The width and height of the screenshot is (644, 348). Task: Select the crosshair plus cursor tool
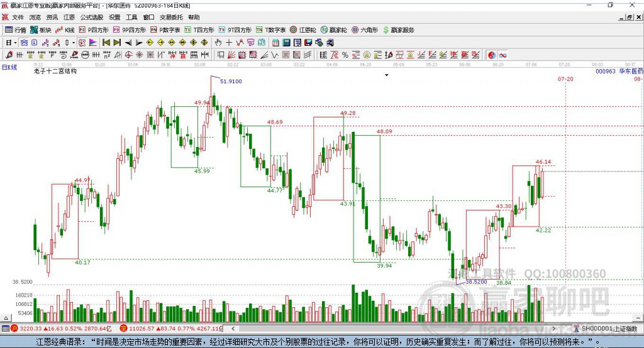tap(229, 43)
